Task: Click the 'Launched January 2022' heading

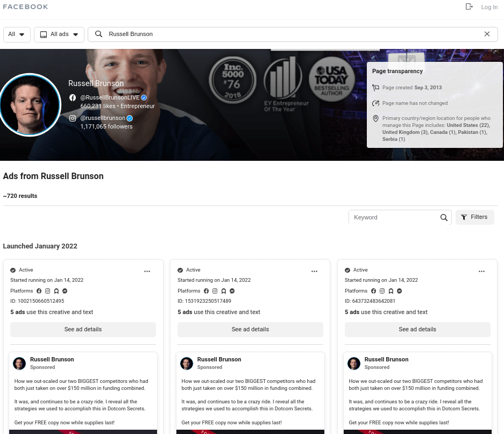Action: point(40,246)
